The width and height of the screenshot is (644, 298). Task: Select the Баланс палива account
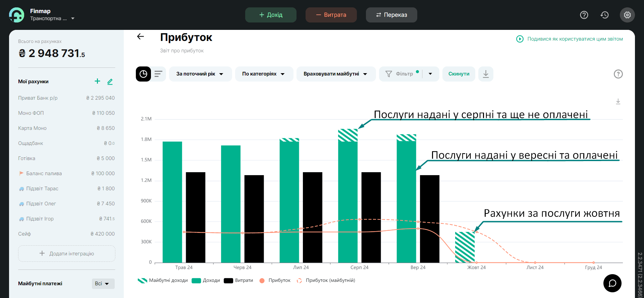point(66,173)
